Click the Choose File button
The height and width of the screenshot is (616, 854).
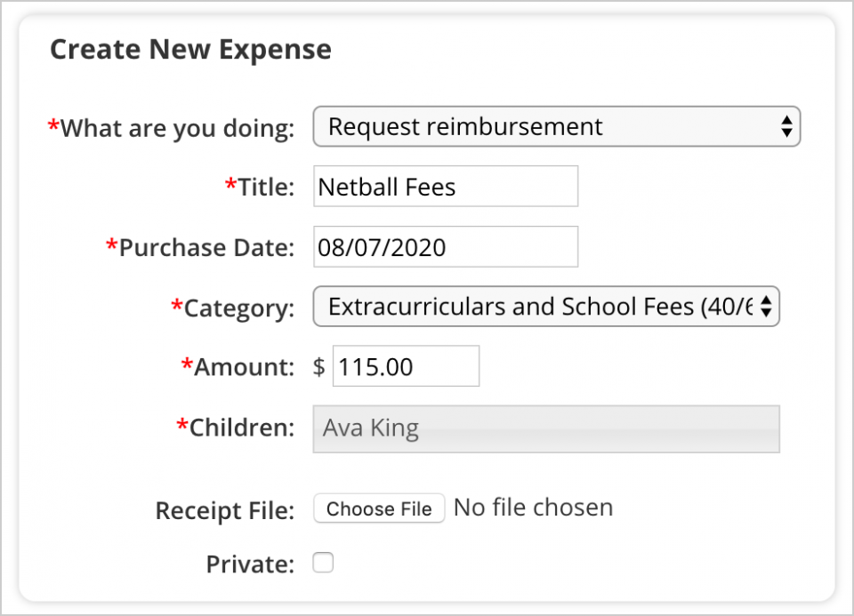pyautogui.click(x=379, y=508)
